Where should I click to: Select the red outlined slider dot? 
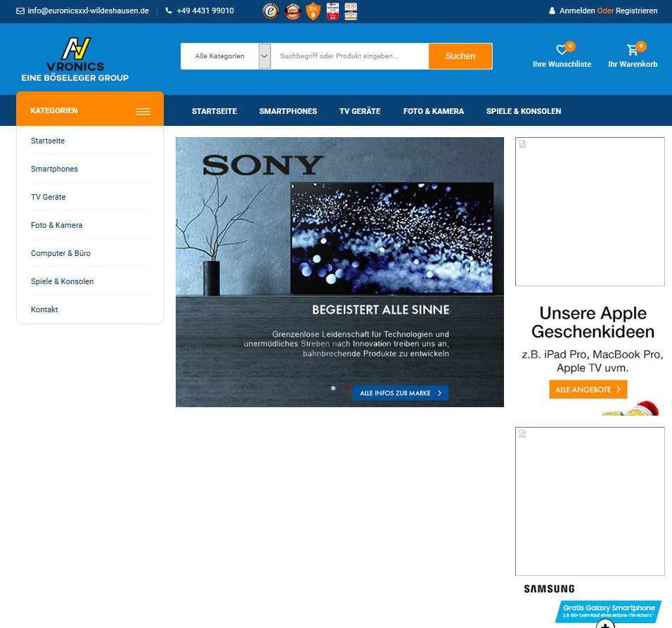347,388
